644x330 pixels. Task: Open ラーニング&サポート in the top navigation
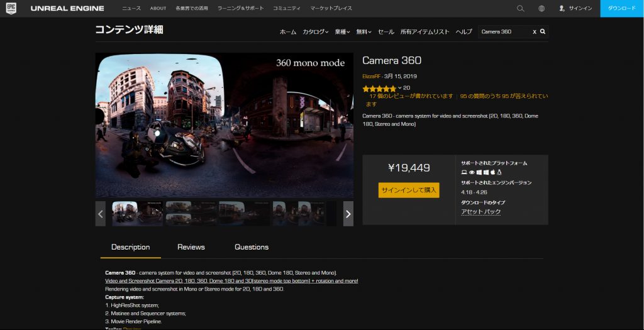coord(241,8)
